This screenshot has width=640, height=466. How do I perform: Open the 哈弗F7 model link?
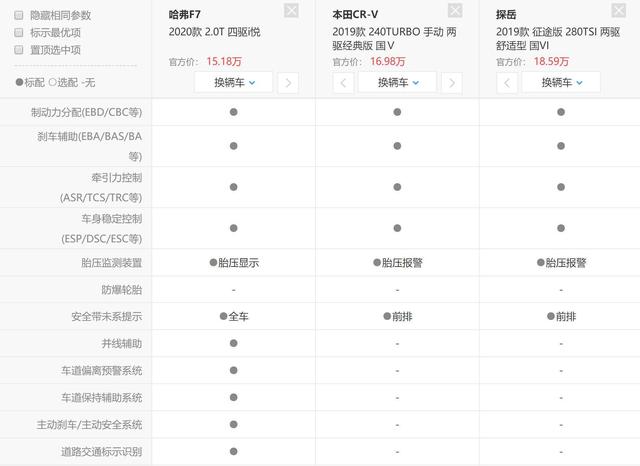[184, 15]
